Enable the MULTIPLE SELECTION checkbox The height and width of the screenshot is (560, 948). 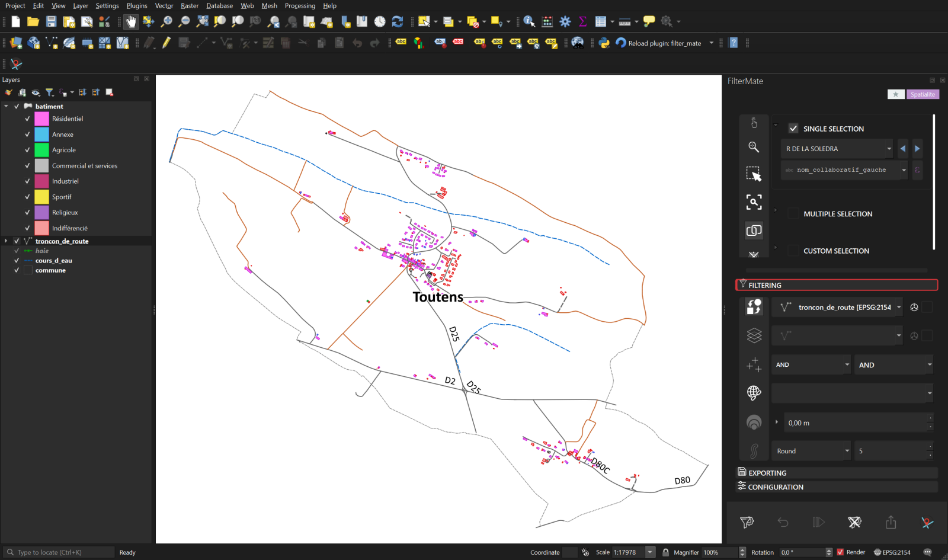pos(793,214)
